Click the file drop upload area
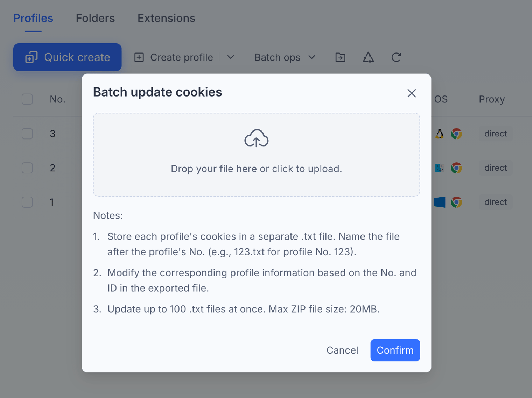Viewport: 532px width, 398px height. click(257, 155)
